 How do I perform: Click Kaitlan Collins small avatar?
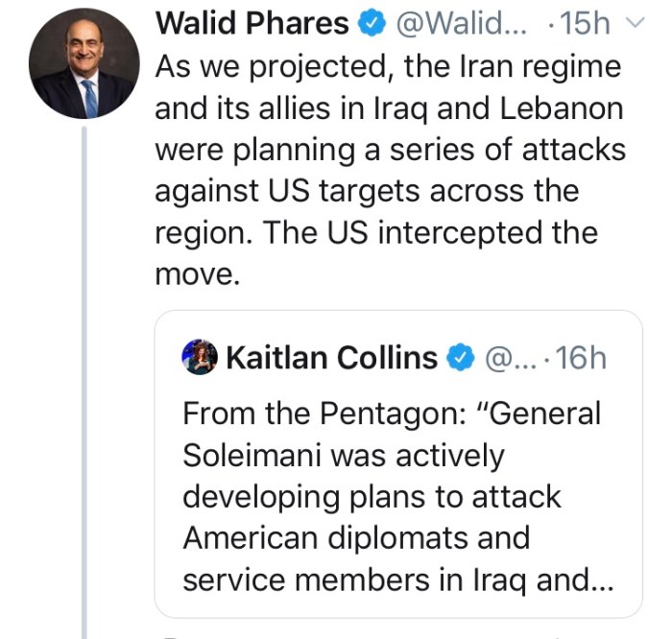coord(201,358)
